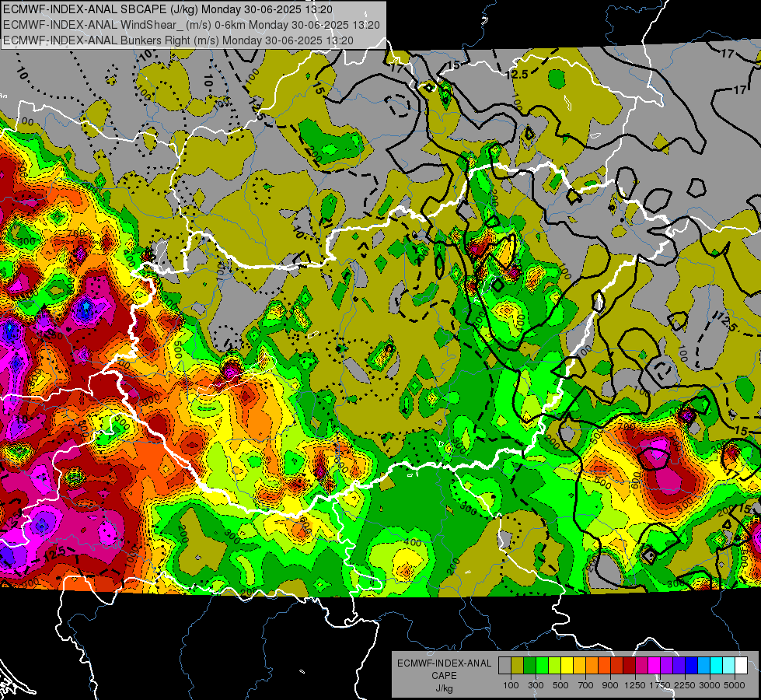Click the legend value 900
This screenshot has height=700, width=761.
pyautogui.click(x=610, y=685)
